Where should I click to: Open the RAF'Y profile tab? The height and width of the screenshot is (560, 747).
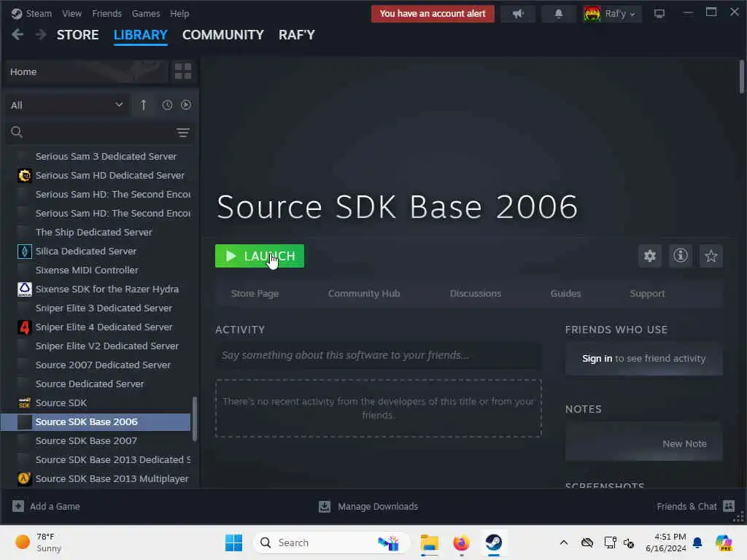tap(297, 35)
